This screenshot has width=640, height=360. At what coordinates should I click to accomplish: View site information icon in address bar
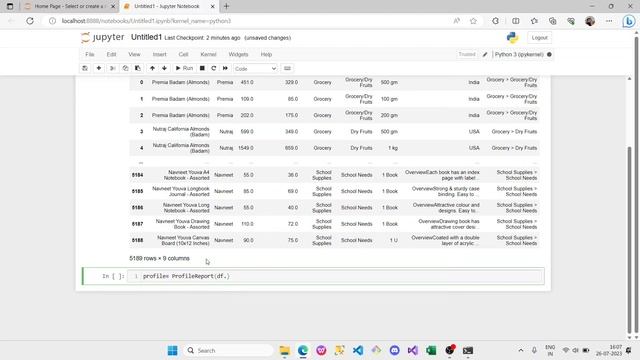52,21
